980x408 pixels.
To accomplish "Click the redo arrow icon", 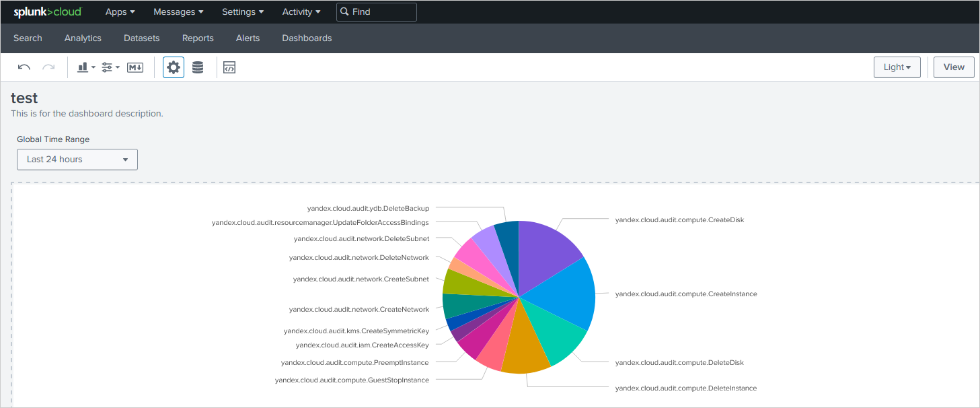I will tap(48, 67).
